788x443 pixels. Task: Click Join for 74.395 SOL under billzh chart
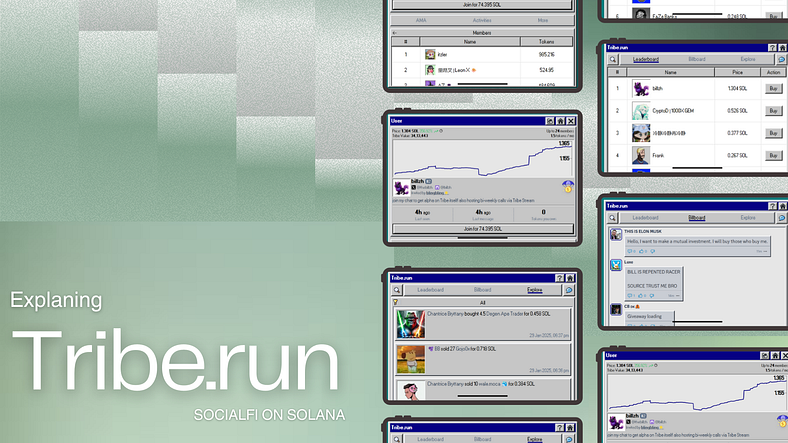481,229
